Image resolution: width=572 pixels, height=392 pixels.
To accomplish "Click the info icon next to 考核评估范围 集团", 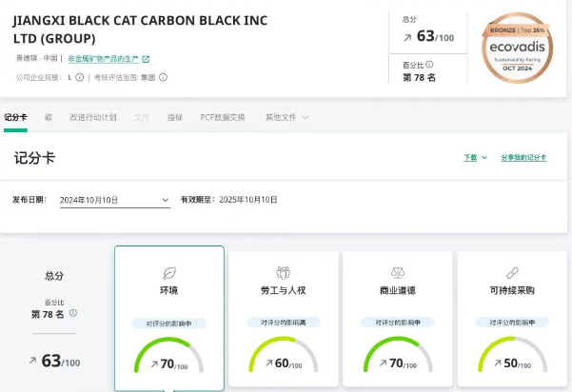I will click(162, 78).
